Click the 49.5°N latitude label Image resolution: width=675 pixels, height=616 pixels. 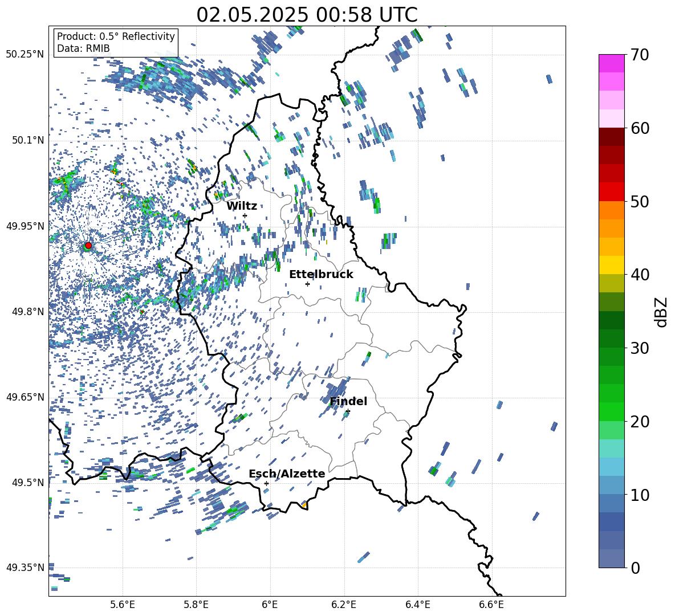coord(28,482)
